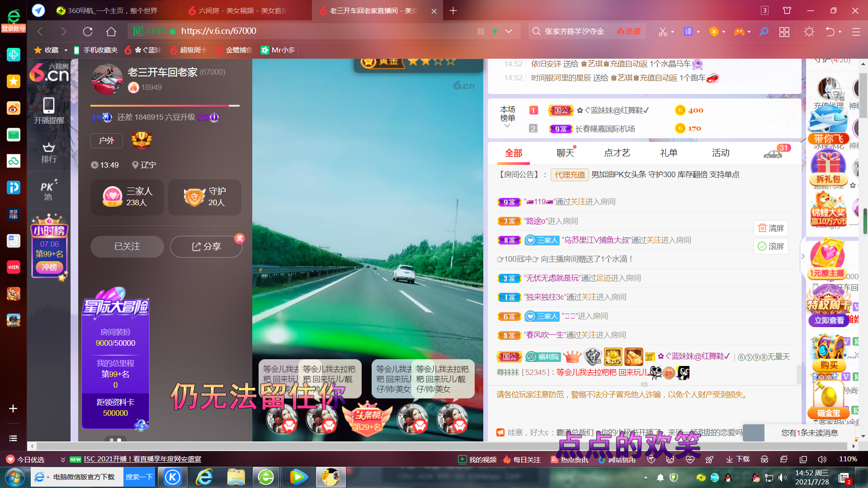This screenshot has width=868, height=488.
Task: Click the sidebar Weibo icon
Action: click(x=13, y=108)
